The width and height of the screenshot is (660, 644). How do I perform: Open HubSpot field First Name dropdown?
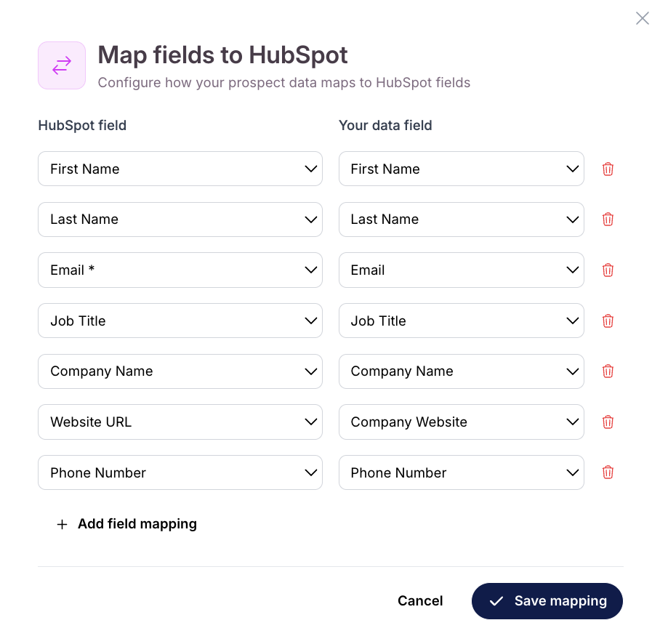pyautogui.click(x=180, y=169)
